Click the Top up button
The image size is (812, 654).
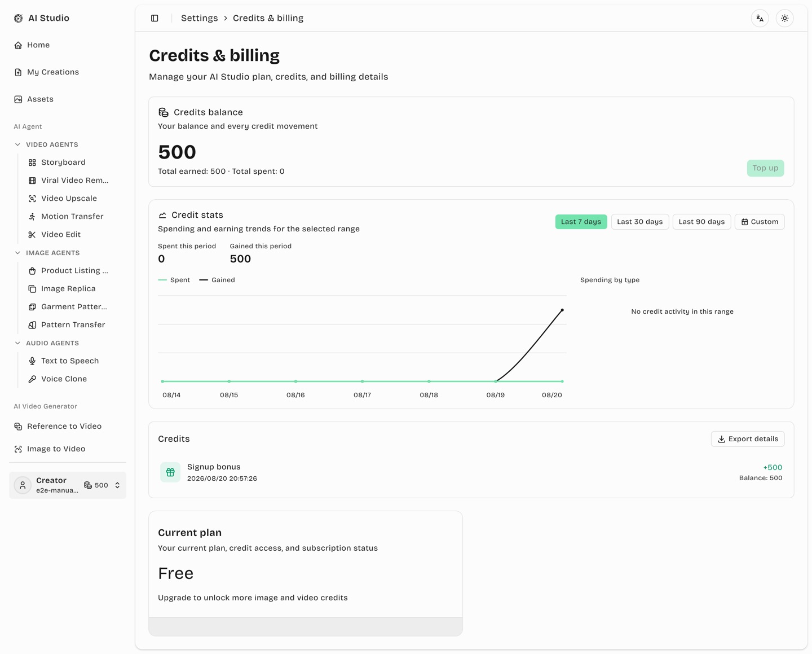(765, 168)
